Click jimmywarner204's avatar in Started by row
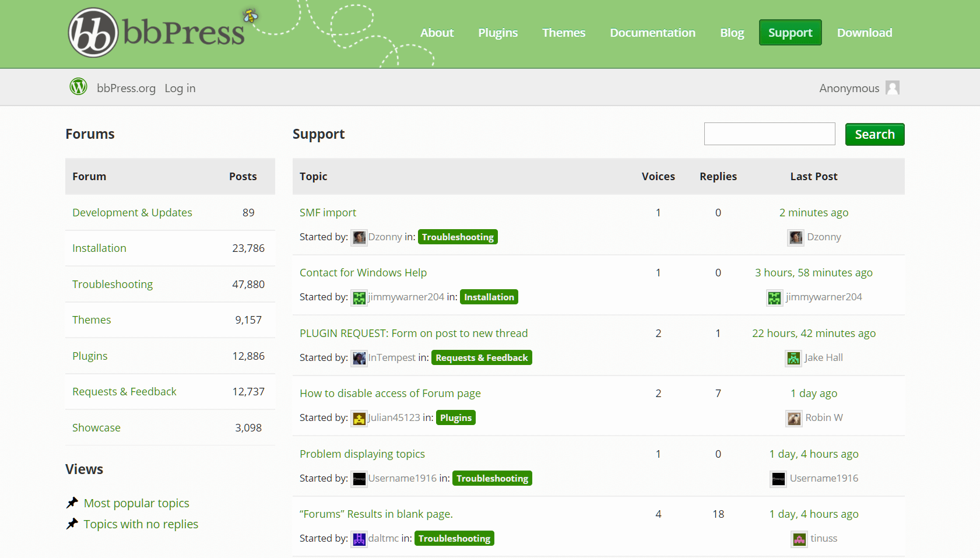This screenshot has height=558, width=980. (359, 297)
